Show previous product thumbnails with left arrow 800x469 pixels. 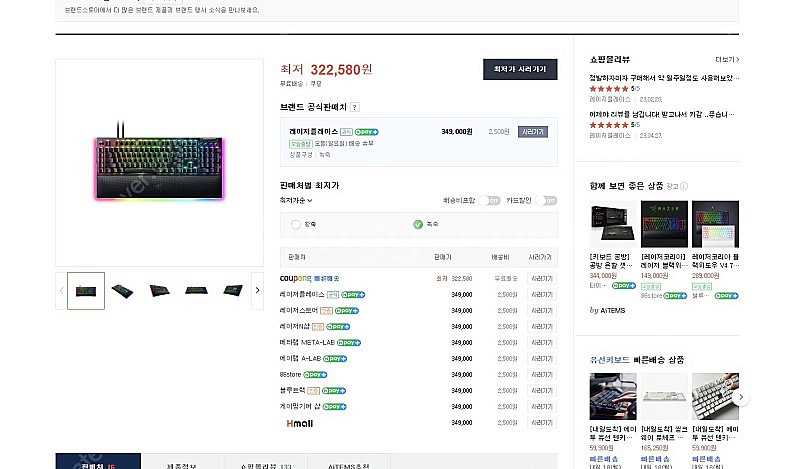[x=61, y=290]
